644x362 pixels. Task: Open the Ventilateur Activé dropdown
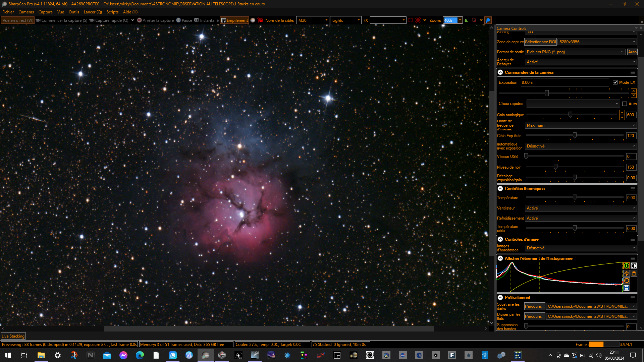coord(581,208)
